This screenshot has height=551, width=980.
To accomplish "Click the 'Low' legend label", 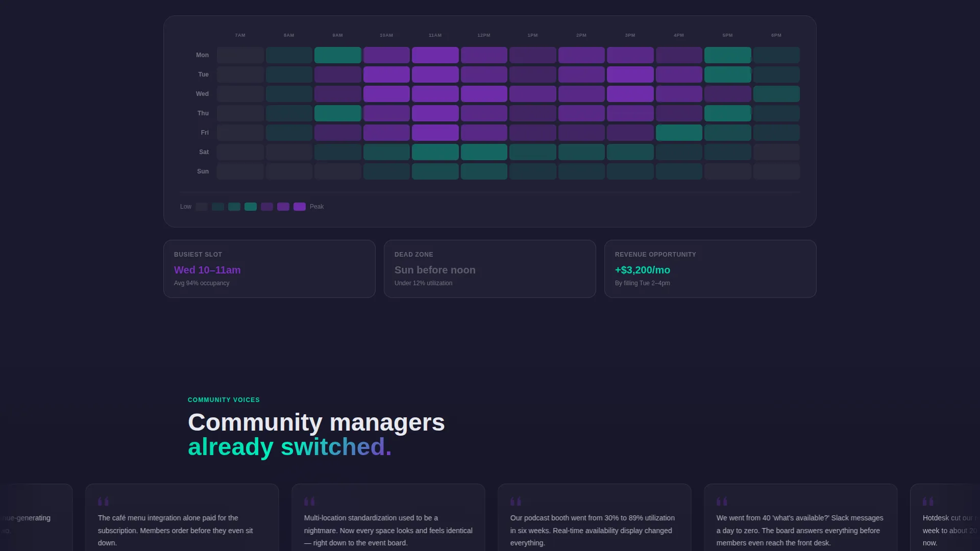I will [186, 207].
